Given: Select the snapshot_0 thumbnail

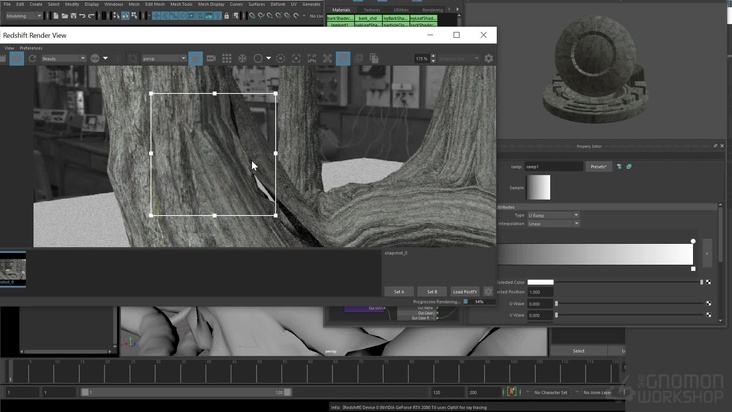Looking at the screenshot, I should [13, 269].
